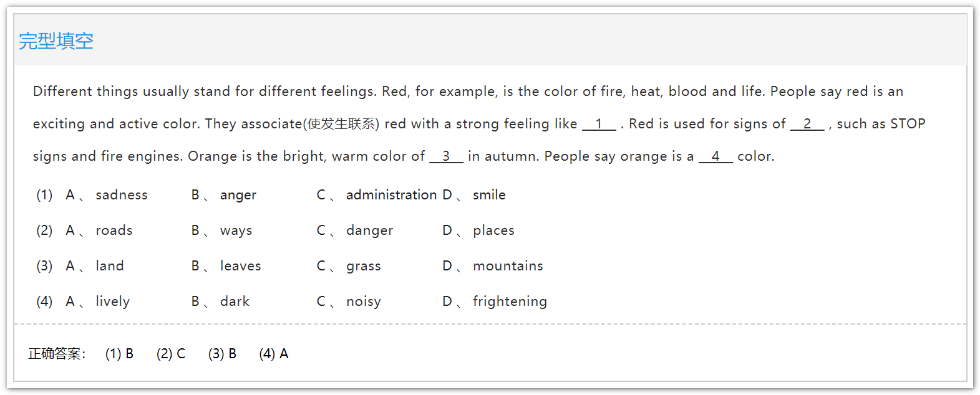Pick option A "land" for question 3
Image resolution: width=980 pixels, height=395 pixels.
(109, 266)
